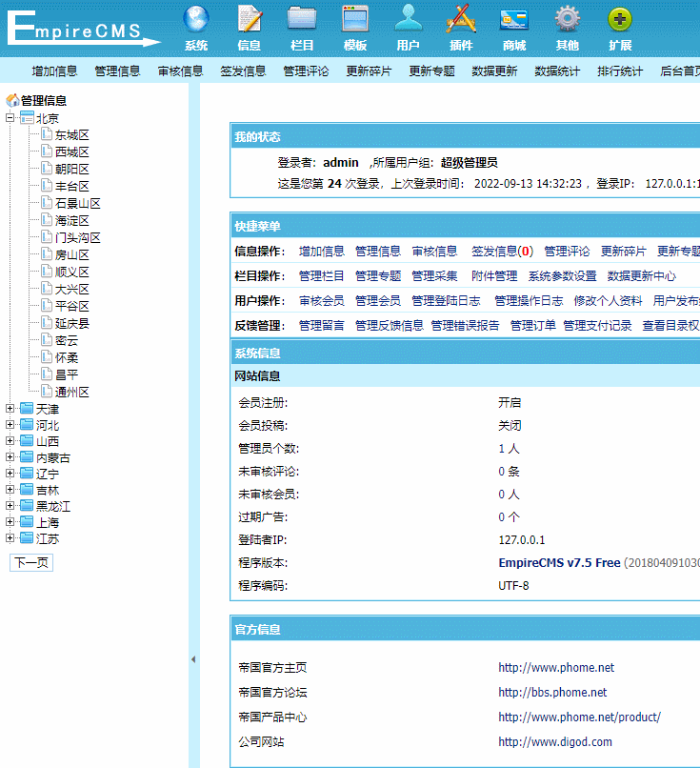
Task: Open the 商城 credit card icon
Action: (514, 20)
